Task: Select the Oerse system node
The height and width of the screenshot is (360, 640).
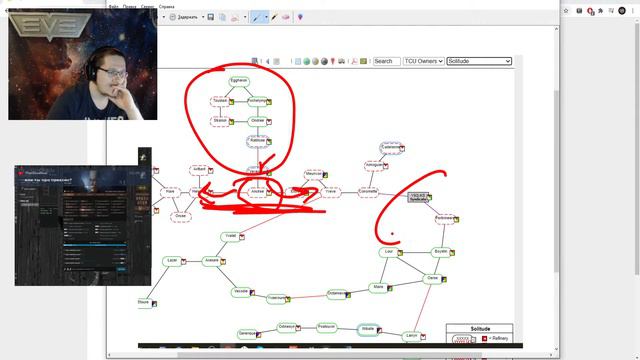Action: pyautogui.click(x=432, y=278)
